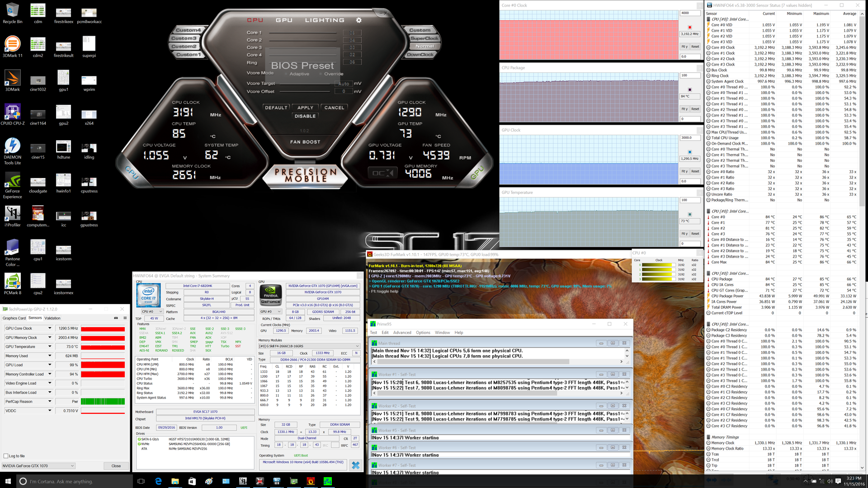868x488 pixels.
Task: Adjust the Vcore Offset slider
Action: [305, 91]
